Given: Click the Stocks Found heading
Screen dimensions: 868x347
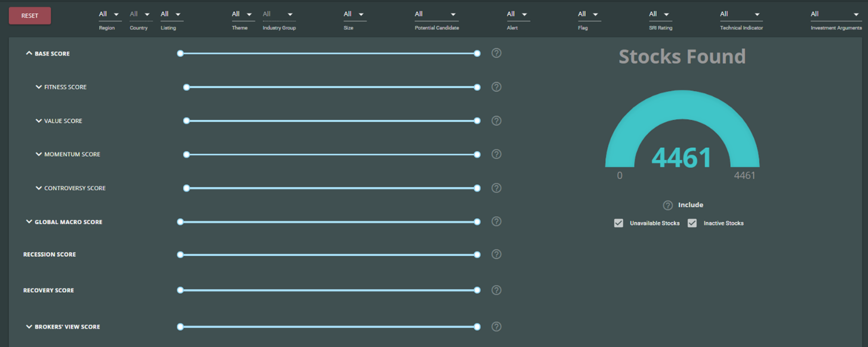Looking at the screenshot, I should pos(682,56).
